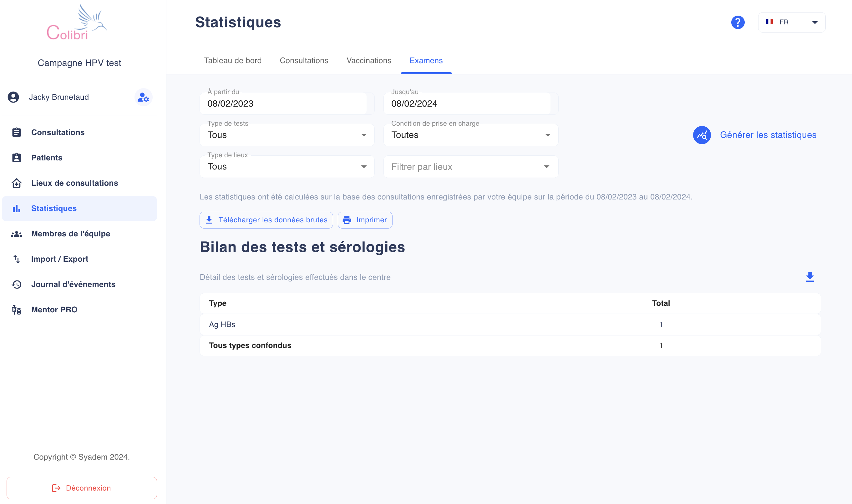Click the table download arrow icon

coord(809,277)
